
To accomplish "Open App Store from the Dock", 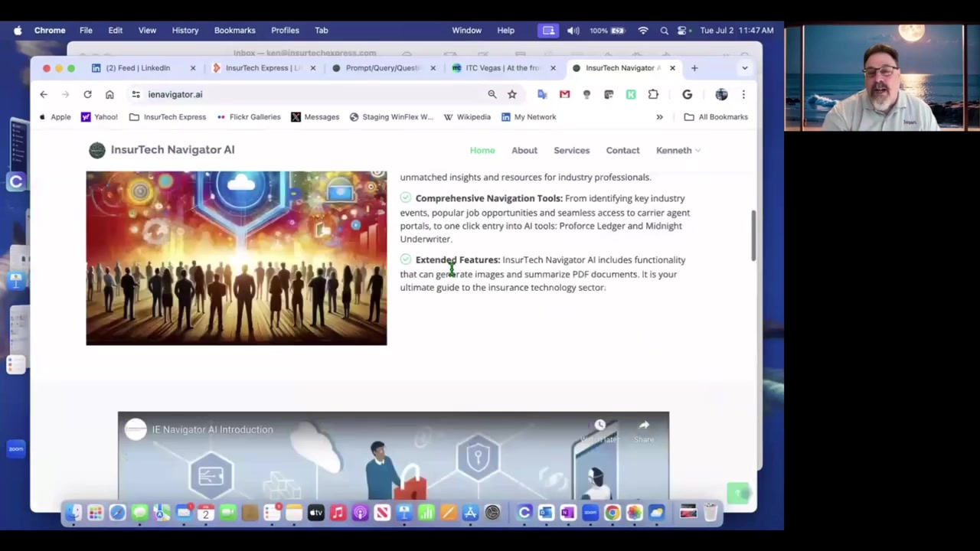I will 470,513.
